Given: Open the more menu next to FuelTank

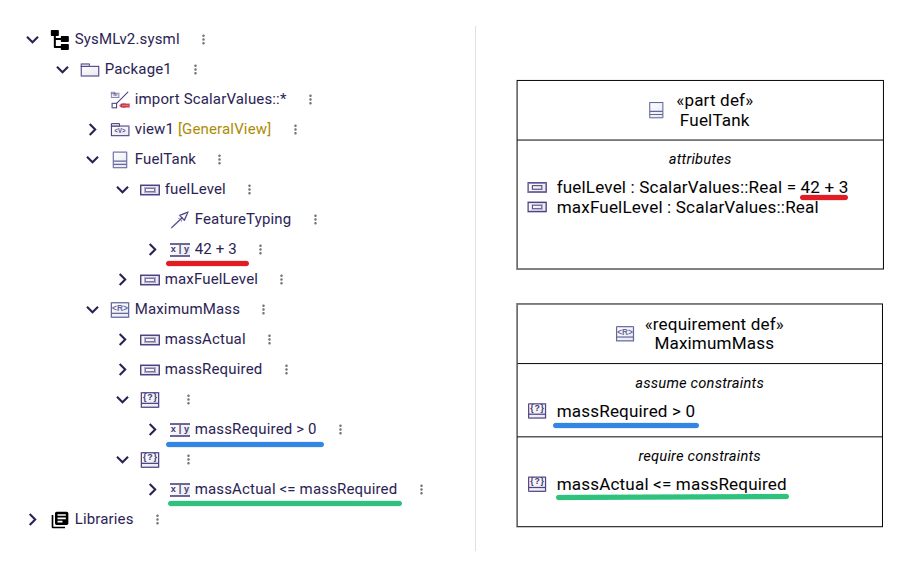Looking at the screenshot, I should point(219,160).
